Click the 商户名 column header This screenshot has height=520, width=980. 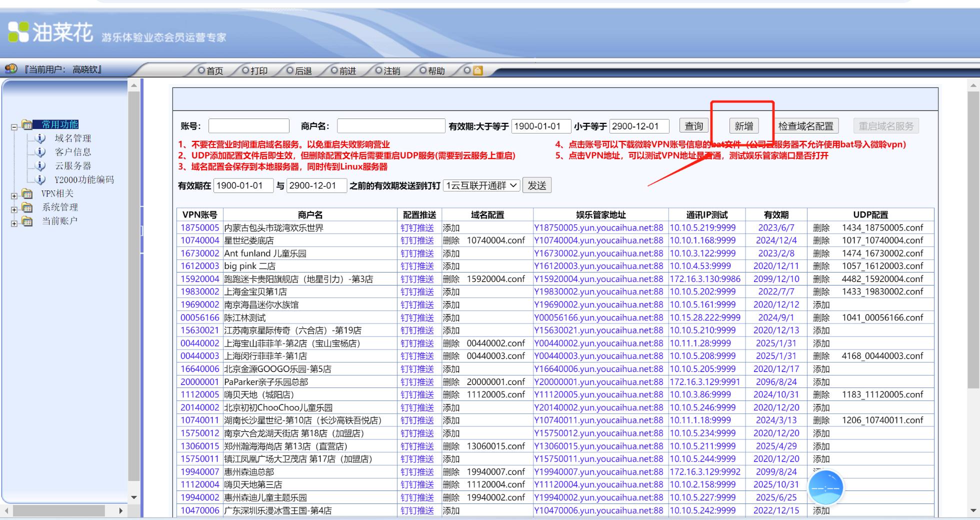click(x=310, y=215)
